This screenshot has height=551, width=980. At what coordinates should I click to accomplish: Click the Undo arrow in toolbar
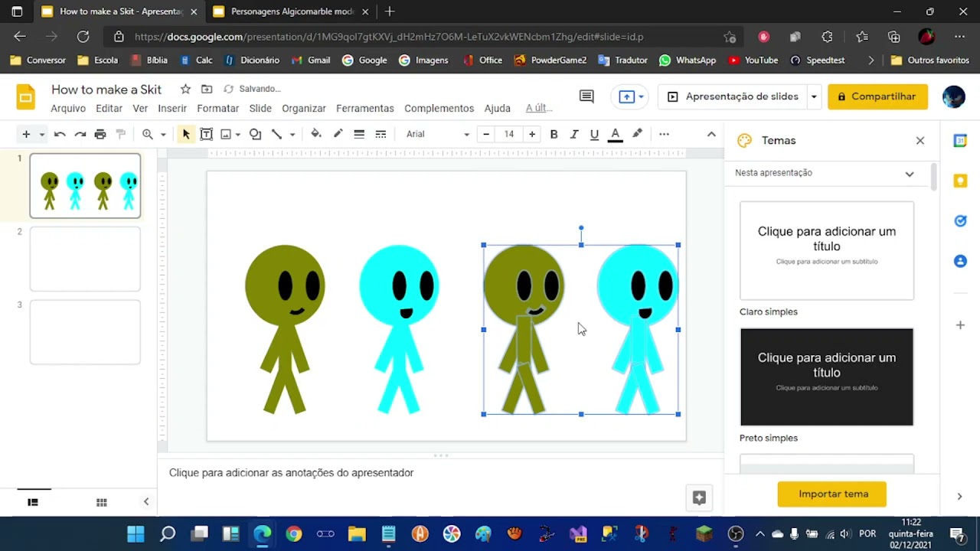(x=60, y=135)
